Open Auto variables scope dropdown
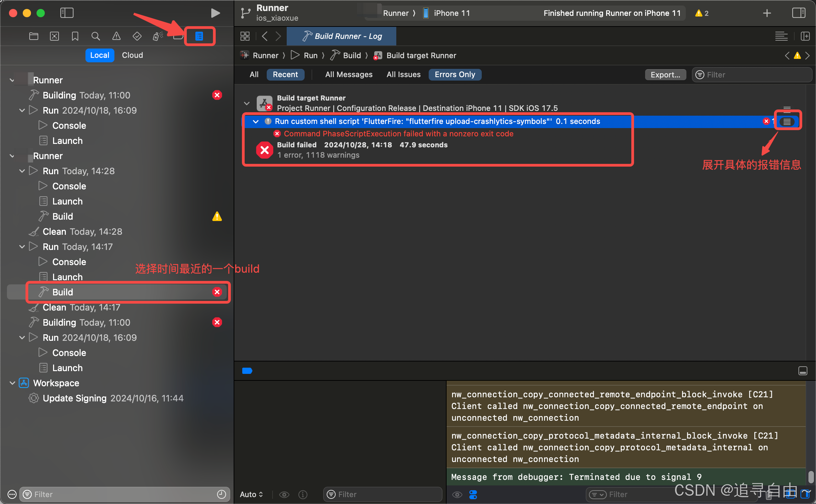 coord(251,494)
